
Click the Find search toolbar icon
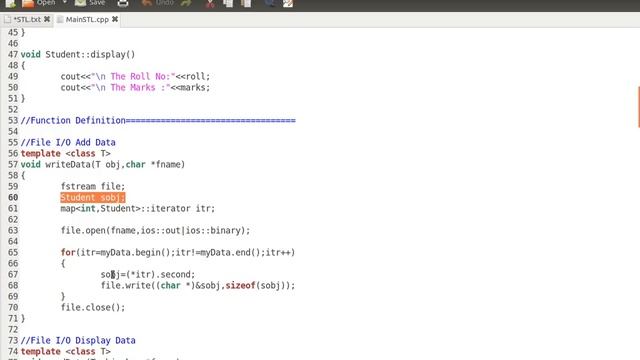tap(269, 3)
